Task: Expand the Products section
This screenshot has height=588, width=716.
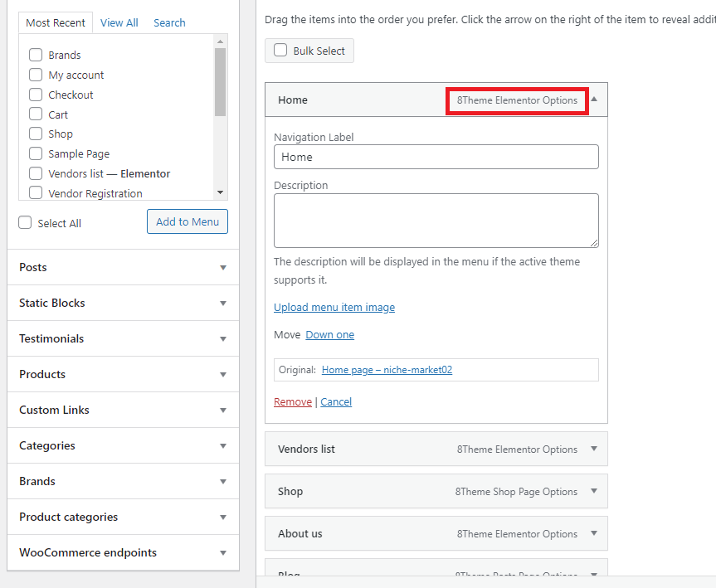Action: (x=124, y=374)
